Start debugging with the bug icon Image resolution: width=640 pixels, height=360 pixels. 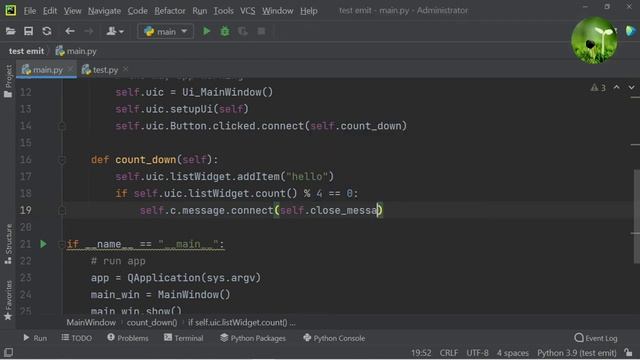pos(225,31)
